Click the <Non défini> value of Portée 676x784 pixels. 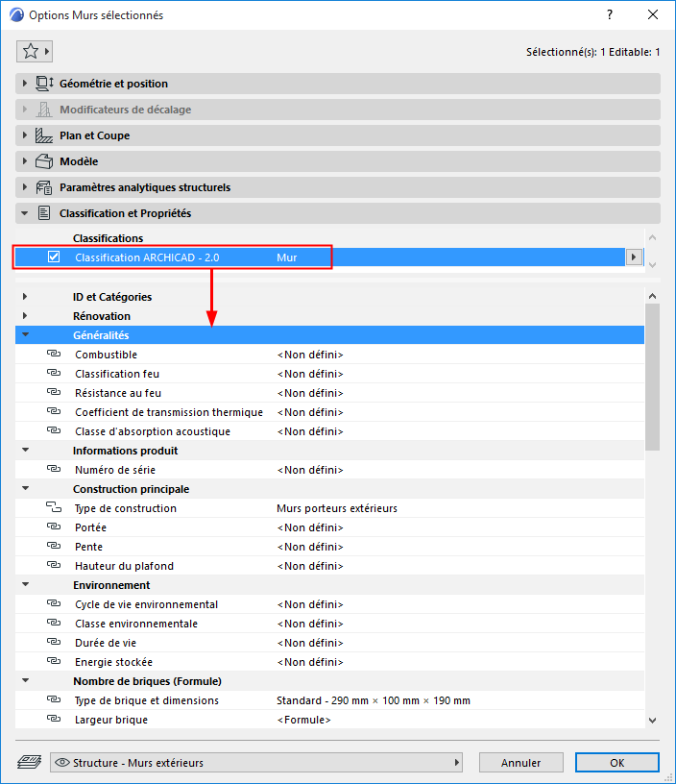310,527
